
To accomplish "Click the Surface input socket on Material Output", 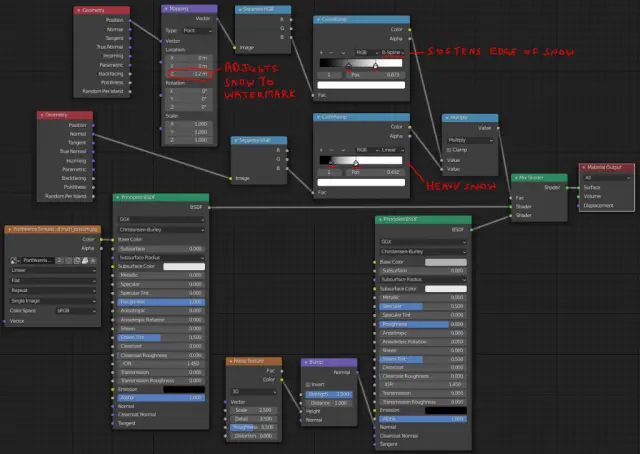I will pos(579,187).
